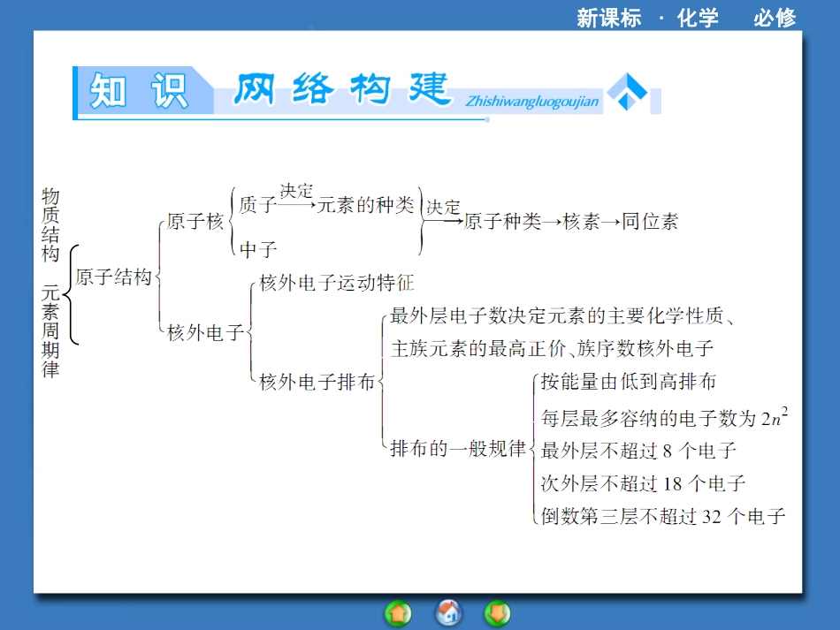The image size is (840, 630).
Task: Click the 倒数第三层不超过 32 个电子 line
Action: tap(663, 516)
